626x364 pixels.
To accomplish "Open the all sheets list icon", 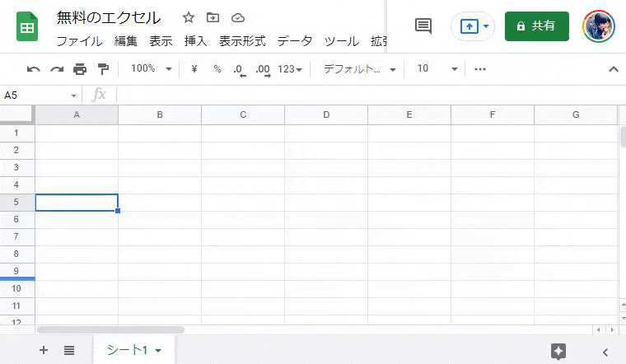I will (x=69, y=351).
